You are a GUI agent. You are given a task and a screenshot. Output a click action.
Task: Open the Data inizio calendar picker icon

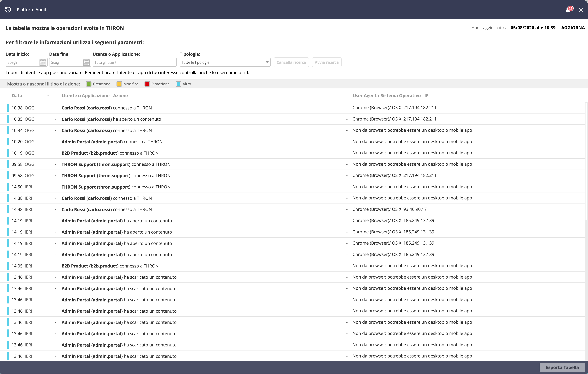pos(43,62)
